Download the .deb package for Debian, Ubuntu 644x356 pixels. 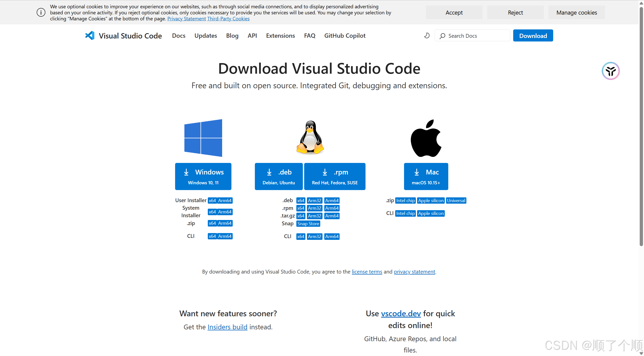point(279,176)
